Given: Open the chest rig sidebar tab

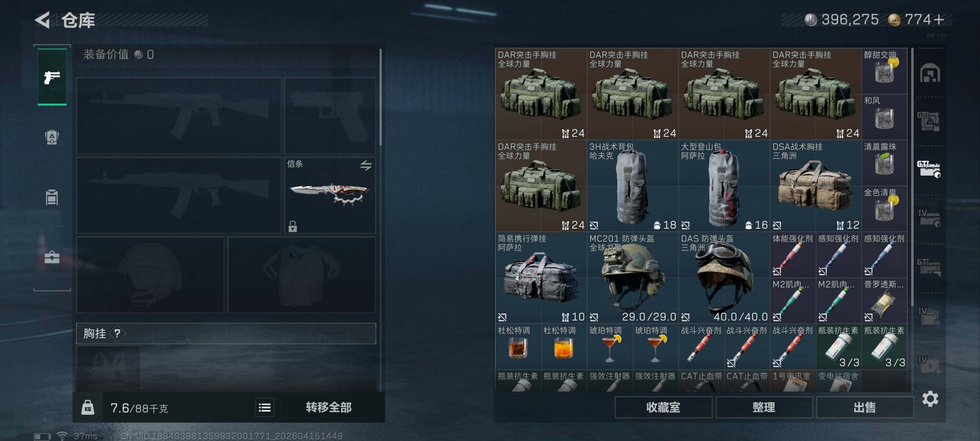Looking at the screenshot, I should (52, 197).
